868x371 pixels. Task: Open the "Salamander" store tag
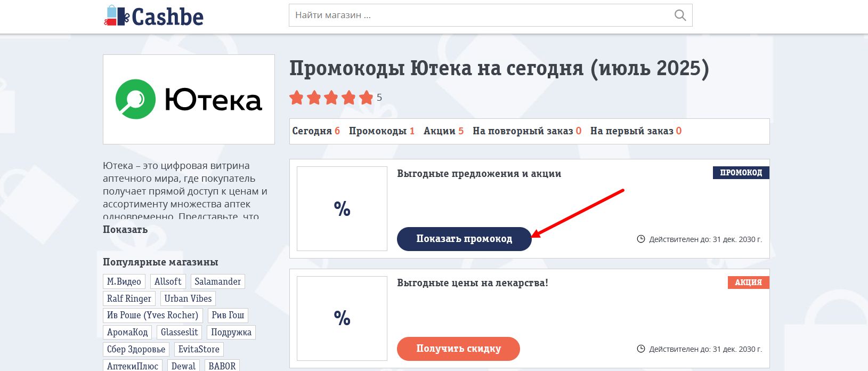pos(217,281)
